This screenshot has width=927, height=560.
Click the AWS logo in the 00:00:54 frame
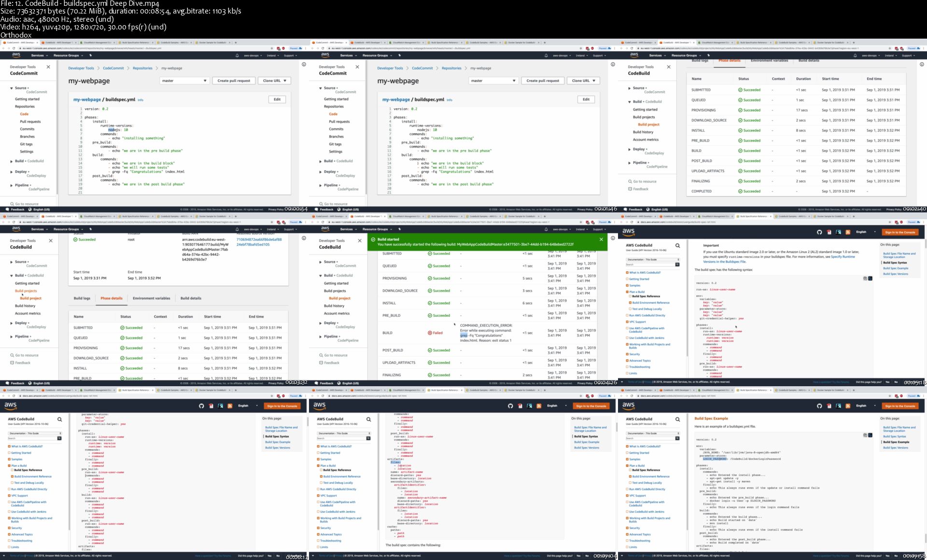tap(16, 55)
